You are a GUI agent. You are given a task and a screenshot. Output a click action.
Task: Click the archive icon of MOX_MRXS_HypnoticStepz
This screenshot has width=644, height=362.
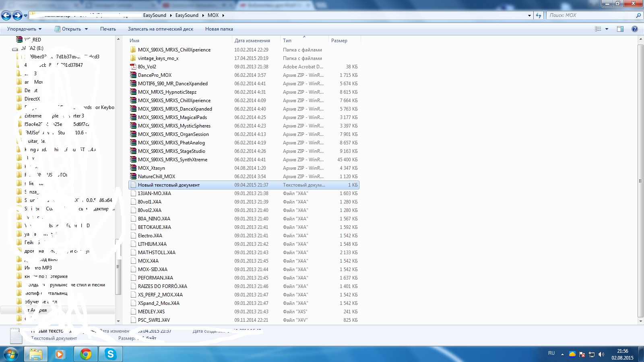click(x=133, y=92)
